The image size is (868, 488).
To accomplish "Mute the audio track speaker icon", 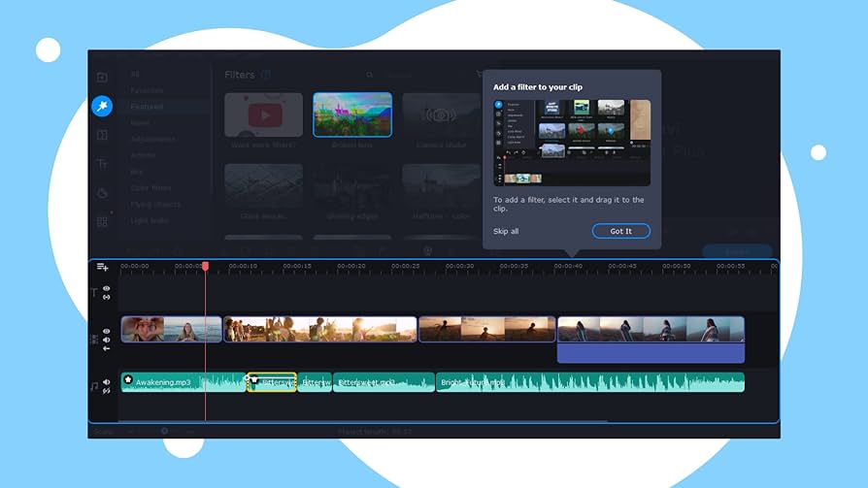I will pos(107,382).
